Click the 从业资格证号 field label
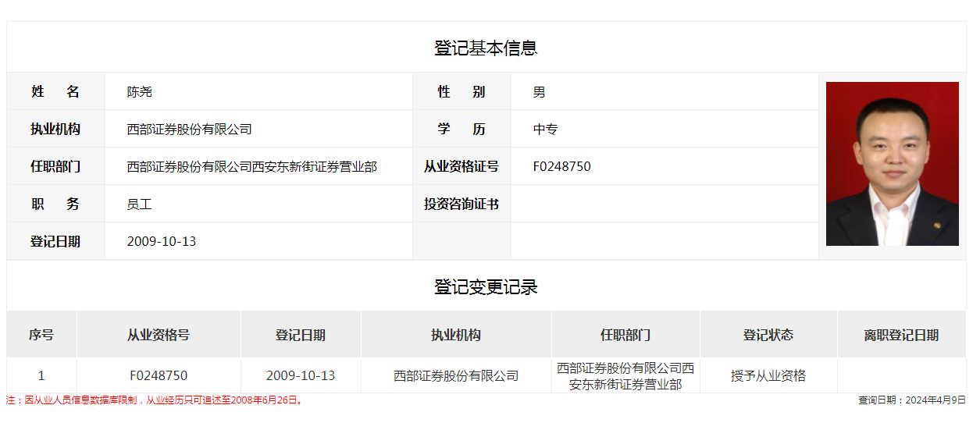980x430 pixels. pyautogui.click(x=461, y=166)
